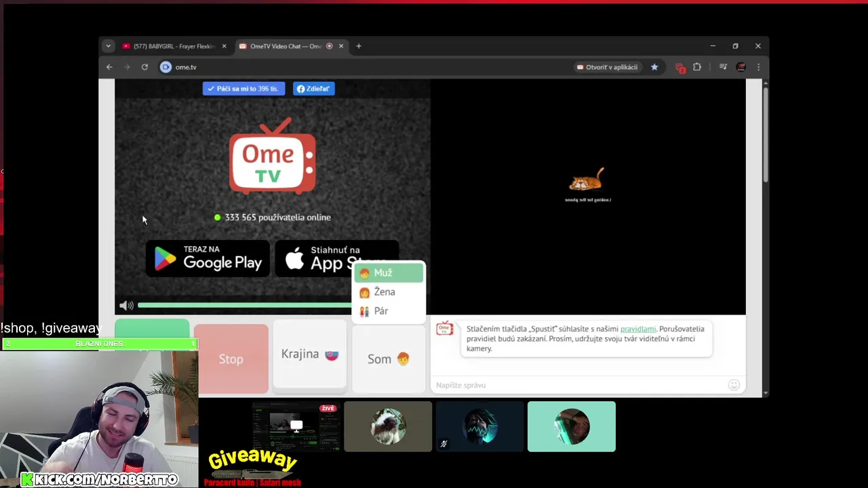The image size is (868, 488).
Task: Click the muted microphone icon on call tile
Action: pos(443,444)
